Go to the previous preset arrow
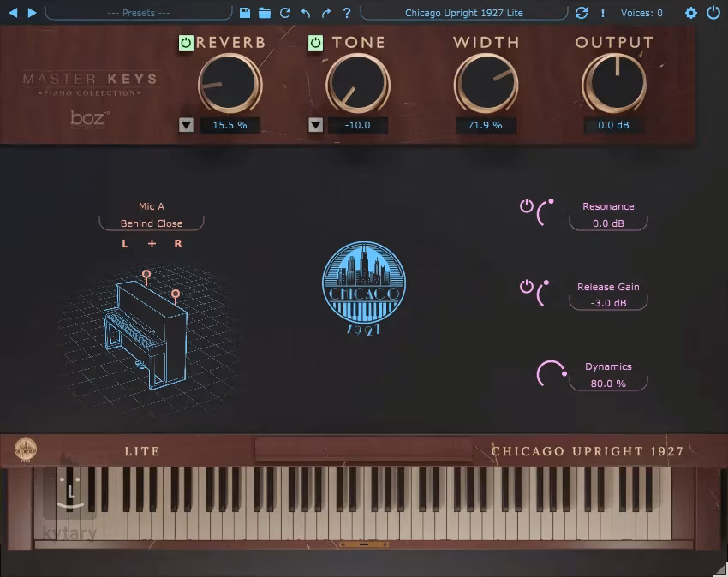 (12, 13)
